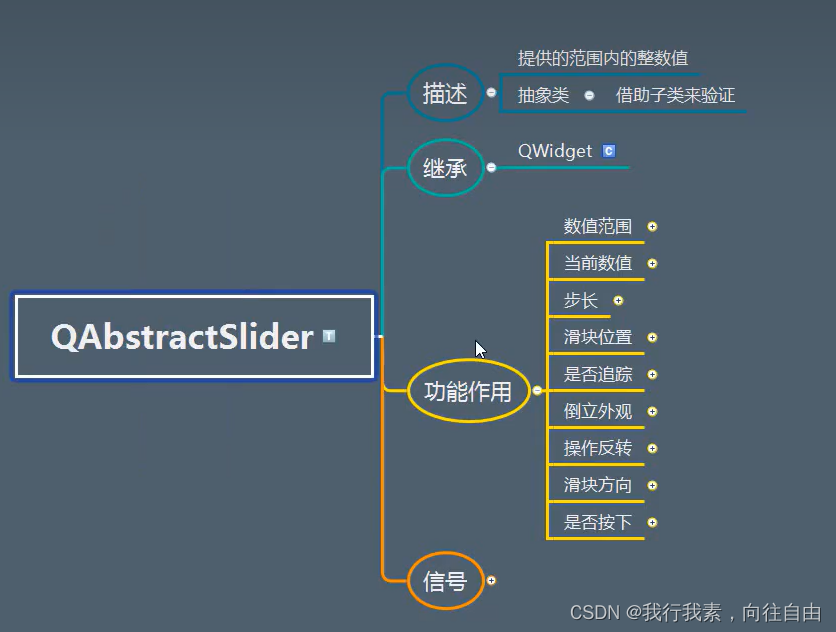Select the 继承 topic node
836x632 pixels.
(447, 168)
